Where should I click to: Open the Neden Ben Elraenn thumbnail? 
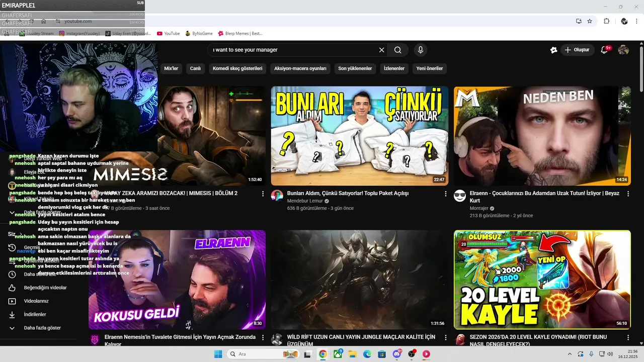542,136
